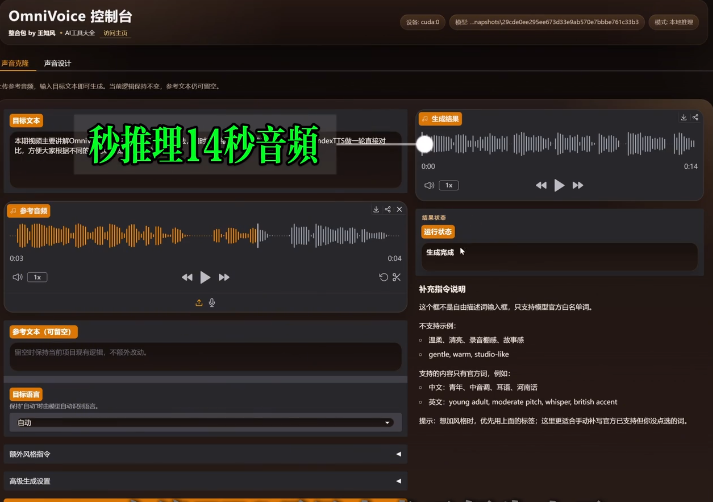This screenshot has height=502, width=713.
Task: Click the 参考音频 panel label
Action: click(x=29, y=211)
